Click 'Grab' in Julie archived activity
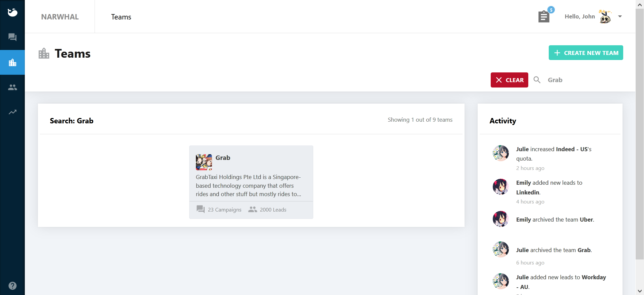 584,250
